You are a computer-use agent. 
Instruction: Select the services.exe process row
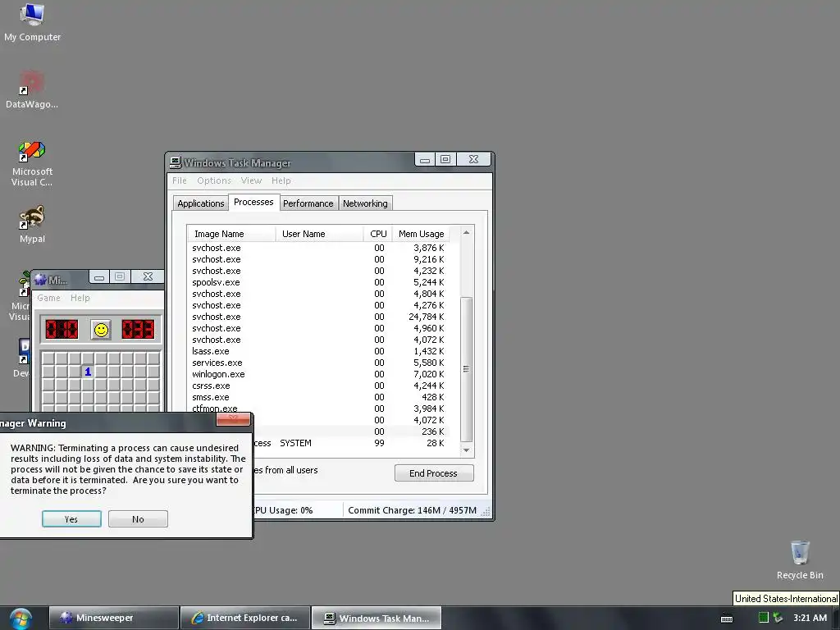[x=318, y=363]
